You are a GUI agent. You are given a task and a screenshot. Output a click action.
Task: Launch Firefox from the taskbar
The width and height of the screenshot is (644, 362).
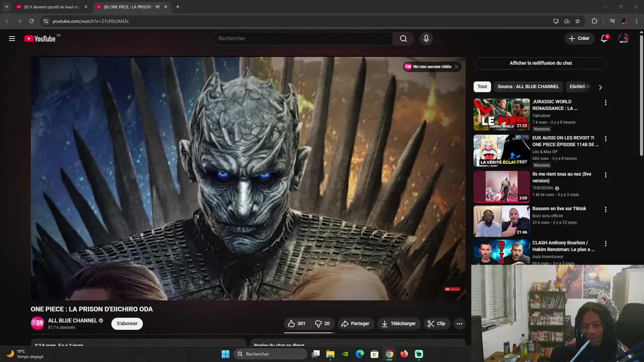(x=404, y=354)
